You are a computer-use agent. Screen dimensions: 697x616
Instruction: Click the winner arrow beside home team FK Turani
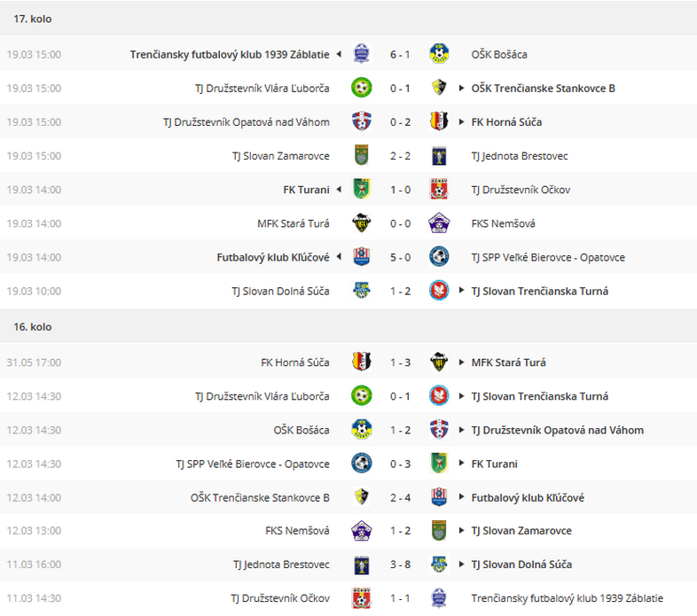click(x=339, y=190)
